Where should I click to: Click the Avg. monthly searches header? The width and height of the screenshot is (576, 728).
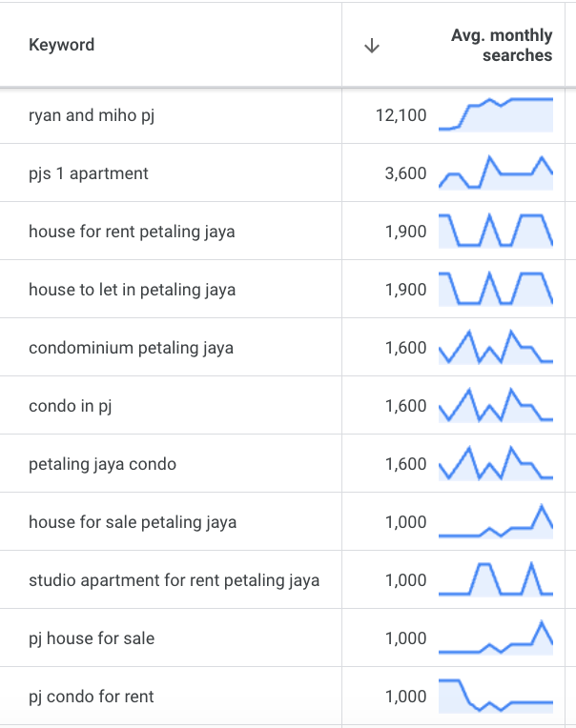(x=502, y=45)
